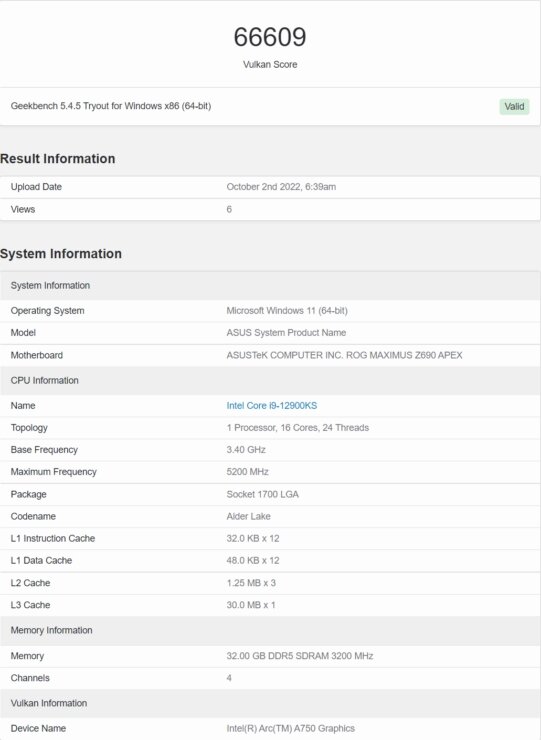The height and width of the screenshot is (740, 541).
Task: Click the CPU Information section header
Action: [x=270, y=380]
